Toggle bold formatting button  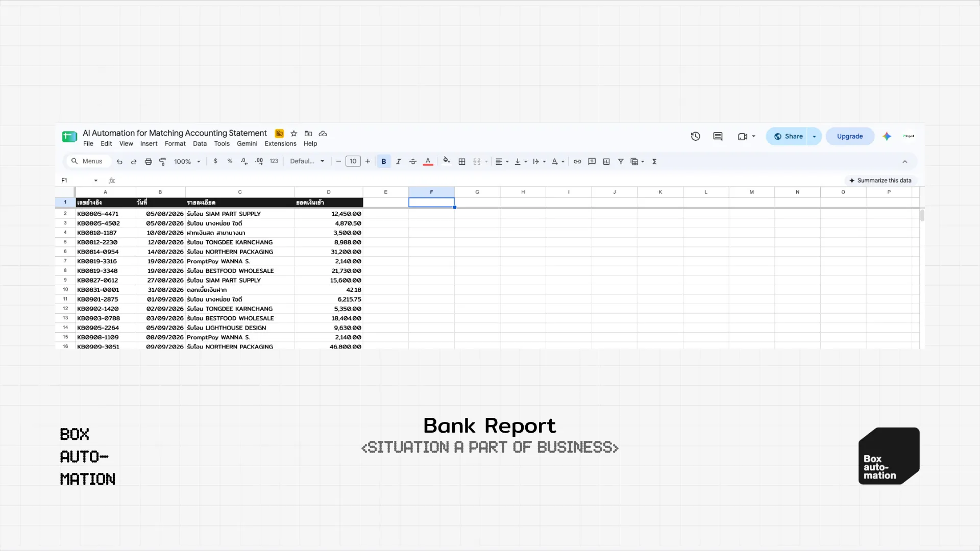click(384, 161)
